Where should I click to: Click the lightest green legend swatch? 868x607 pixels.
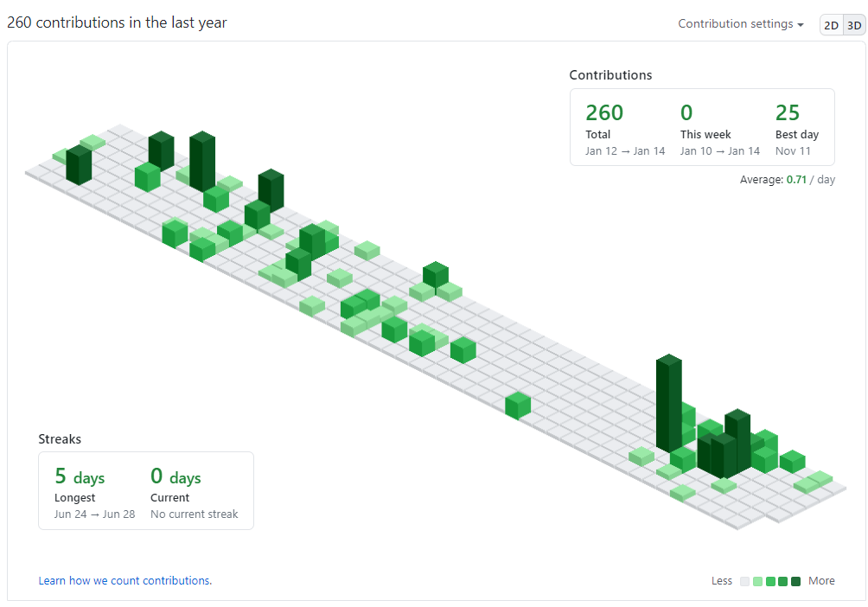pyautogui.click(x=757, y=582)
